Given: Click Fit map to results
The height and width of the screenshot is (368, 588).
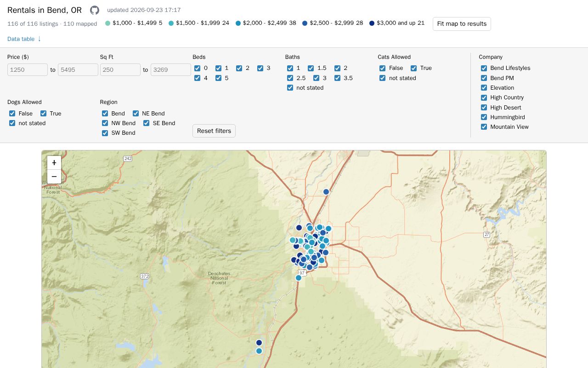Looking at the screenshot, I should [x=462, y=24].
